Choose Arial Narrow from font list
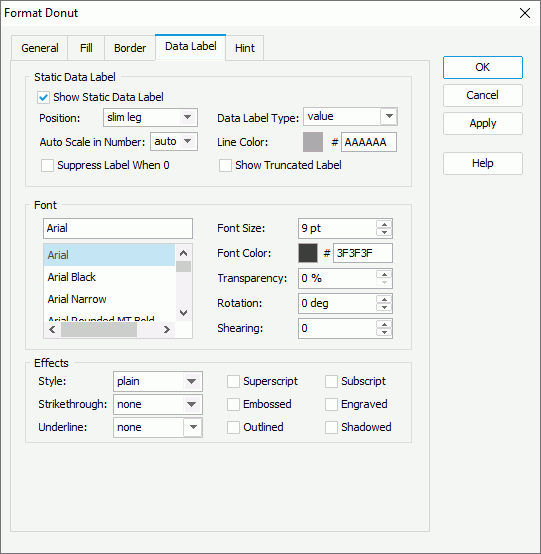The image size is (541, 554). [109, 299]
